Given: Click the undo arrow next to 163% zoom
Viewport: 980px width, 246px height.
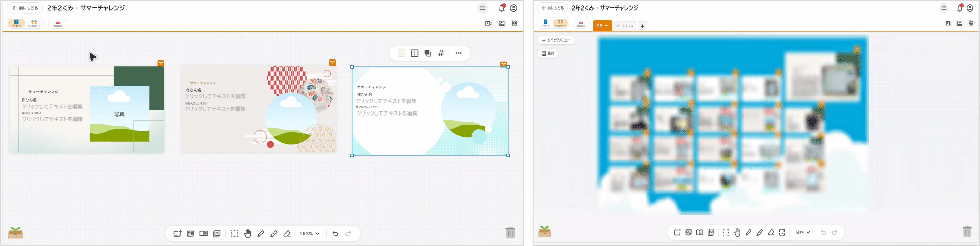Looking at the screenshot, I should pos(335,234).
